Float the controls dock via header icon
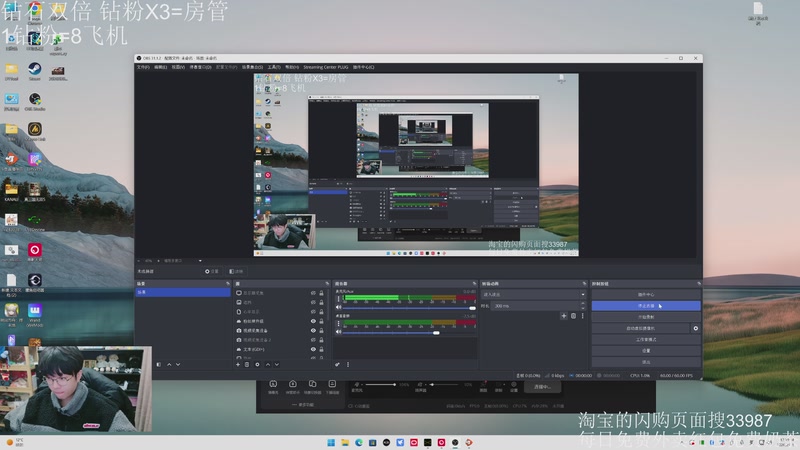This screenshot has height=450, width=800. pyautogui.click(x=698, y=284)
